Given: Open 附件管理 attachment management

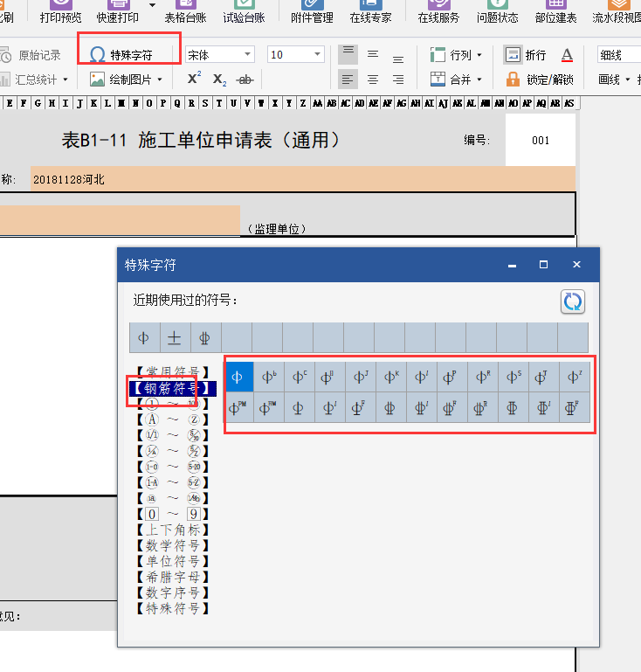Looking at the screenshot, I should coord(312,12).
